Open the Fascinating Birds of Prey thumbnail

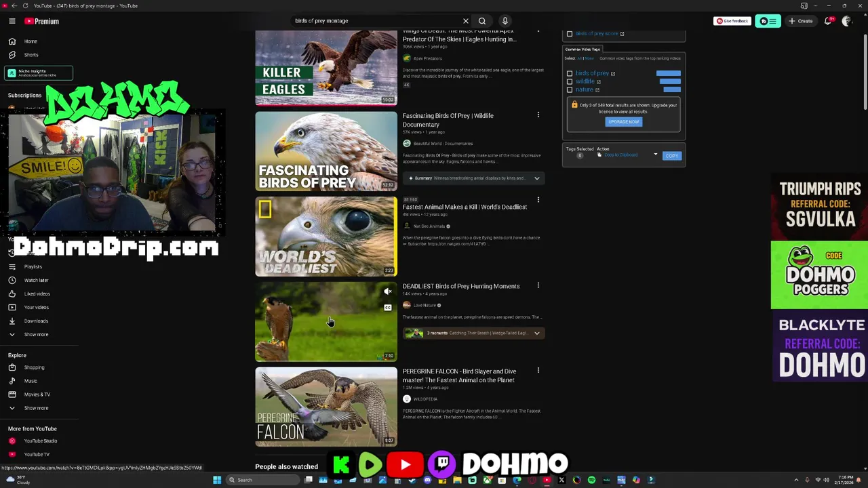[326, 151]
